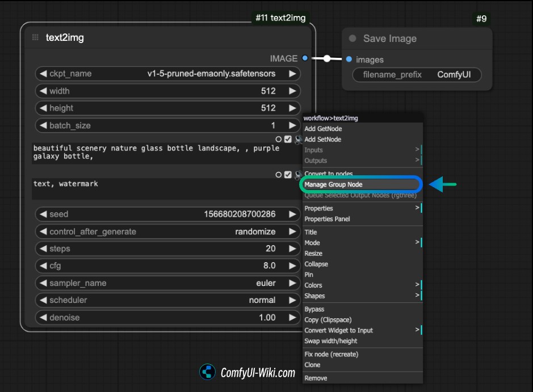
Task: Click the #9 node badge
Action: [x=481, y=19]
